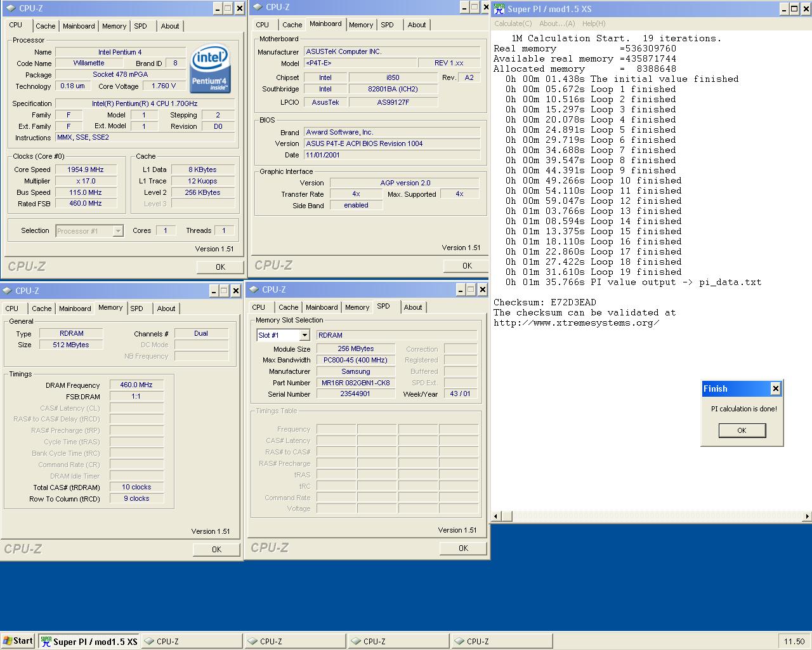Viewport: 812px width, 650px height.
Task: Open About tab in the SPD window
Action: coord(413,307)
